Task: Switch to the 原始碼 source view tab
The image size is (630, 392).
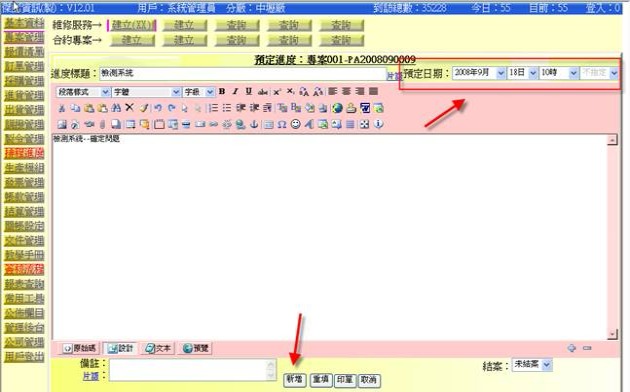Action: [x=80, y=348]
